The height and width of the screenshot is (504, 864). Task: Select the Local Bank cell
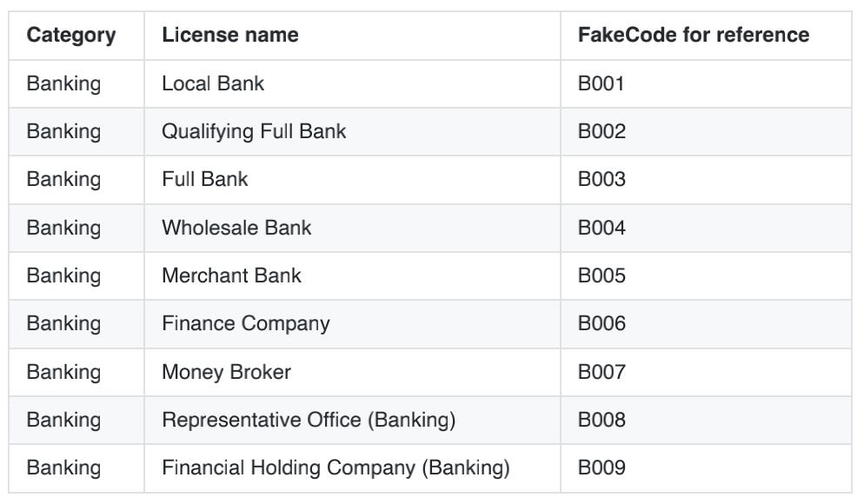213,84
